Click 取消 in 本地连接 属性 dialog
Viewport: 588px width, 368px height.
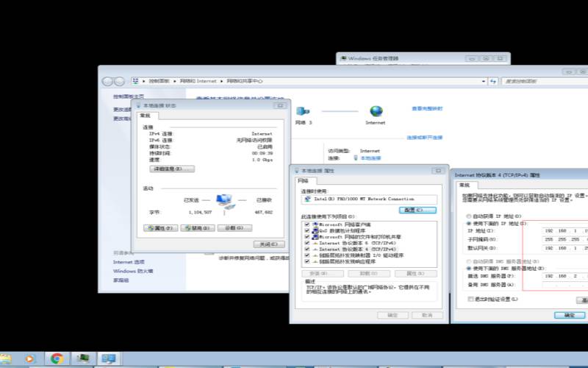(x=428, y=315)
